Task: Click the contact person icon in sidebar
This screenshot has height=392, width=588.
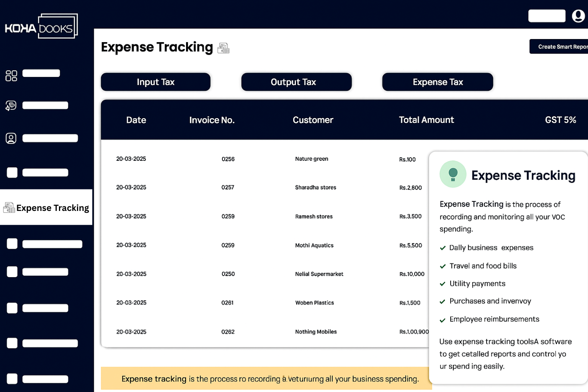Action: 11,138
